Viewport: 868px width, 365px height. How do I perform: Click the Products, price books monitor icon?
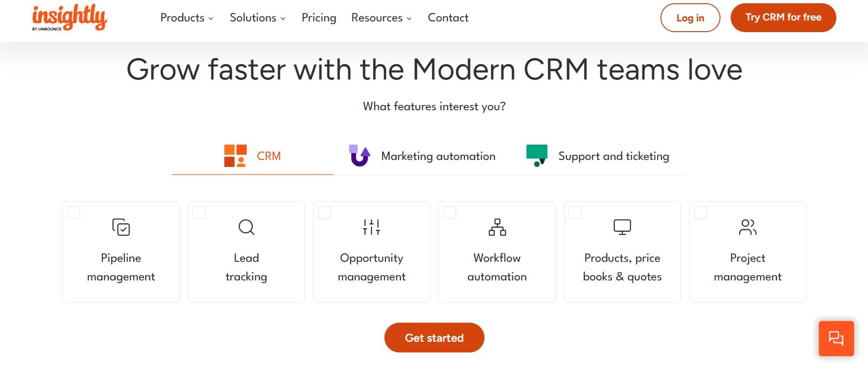622,227
